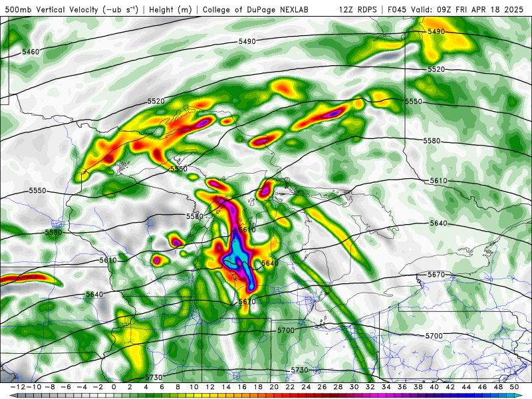This screenshot has height=399, width=532.
Task: Click the -4 color scale label
Action: 81,387
